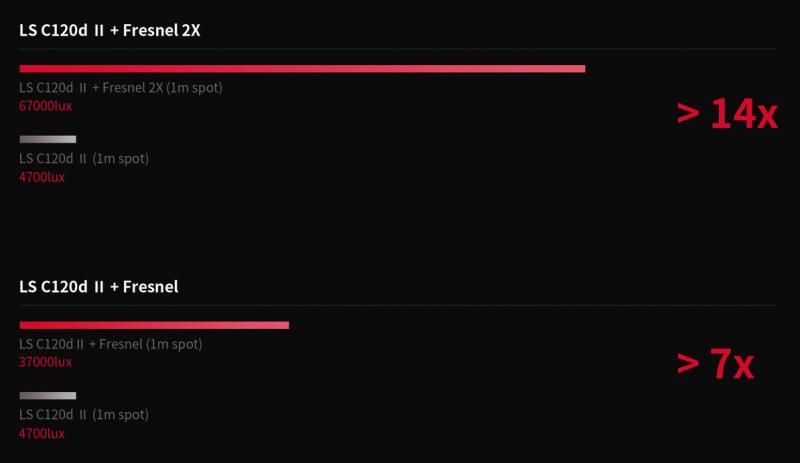Click the divider line under the lower Fresnel heading

[400, 305]
